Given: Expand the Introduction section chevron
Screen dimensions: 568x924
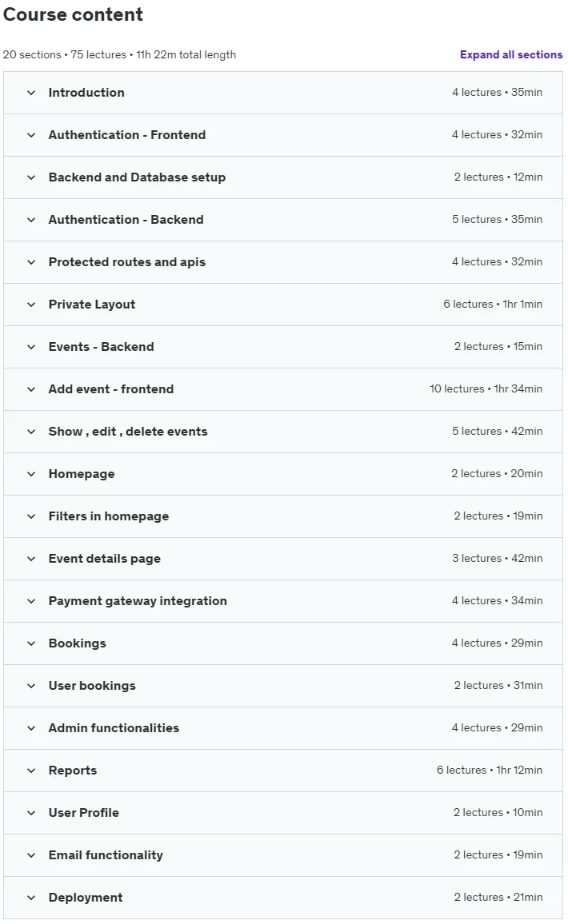Looking at the screenshot, I should pos(31,93).
